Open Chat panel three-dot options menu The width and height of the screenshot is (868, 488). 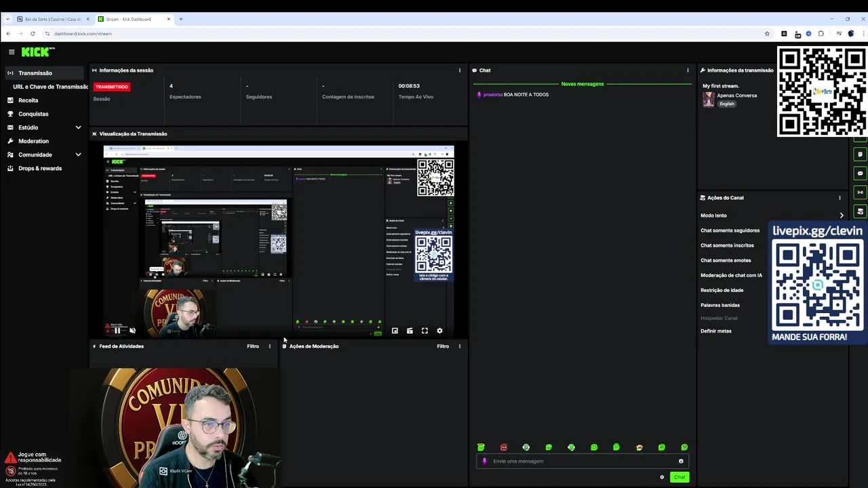pyautogui.click(x=688, y=70)
